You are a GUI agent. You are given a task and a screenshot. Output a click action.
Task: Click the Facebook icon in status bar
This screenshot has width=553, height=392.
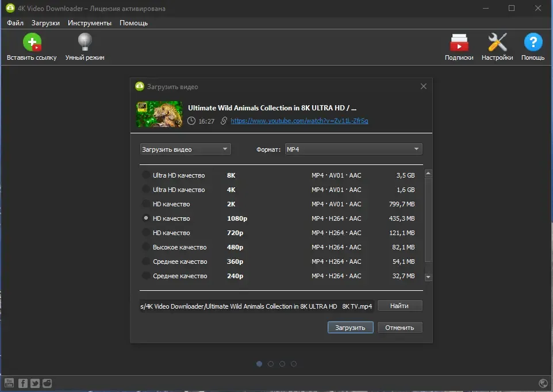(x=22, y=383)
